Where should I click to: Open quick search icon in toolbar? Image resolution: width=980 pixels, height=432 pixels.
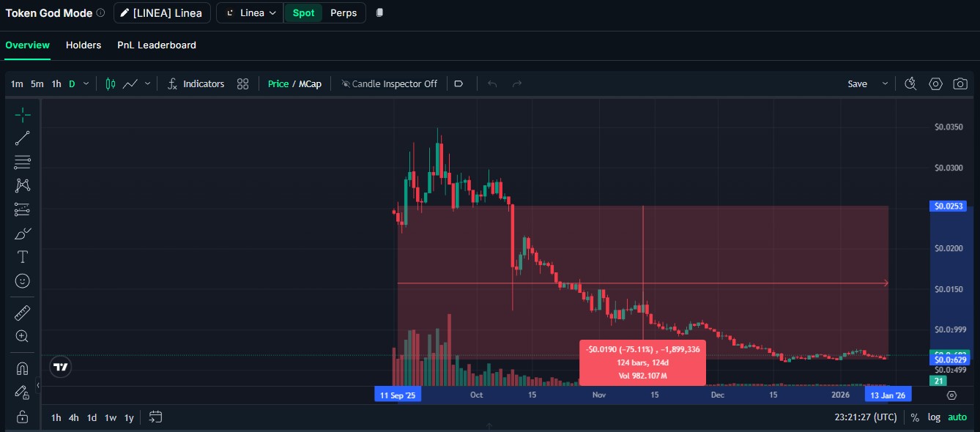click(x=910, y=84)
